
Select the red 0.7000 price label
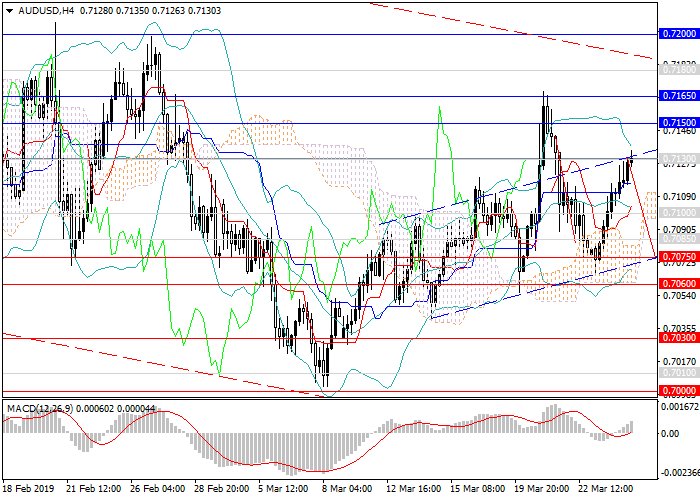[678, 389]
